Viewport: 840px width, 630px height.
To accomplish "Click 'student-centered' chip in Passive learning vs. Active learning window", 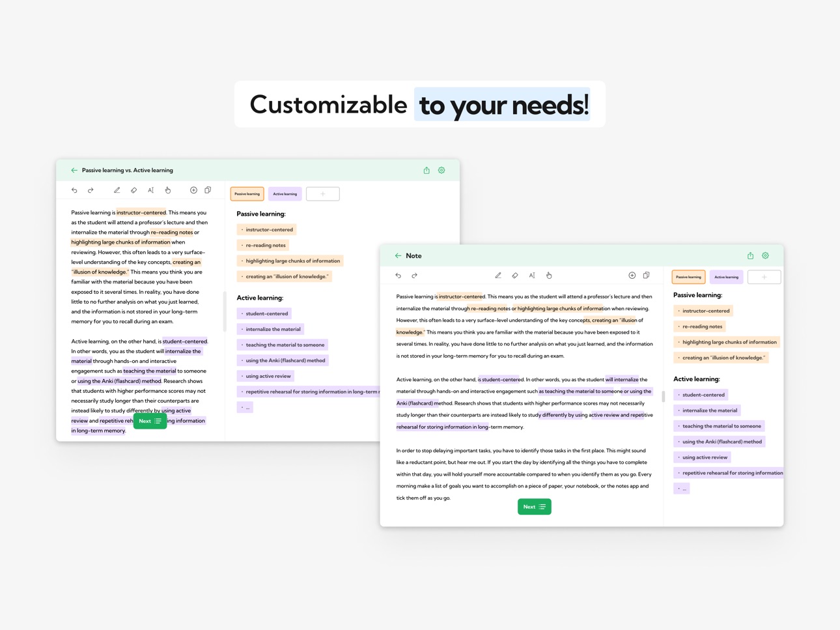I will pyautogui.click(x=264, y=313).
